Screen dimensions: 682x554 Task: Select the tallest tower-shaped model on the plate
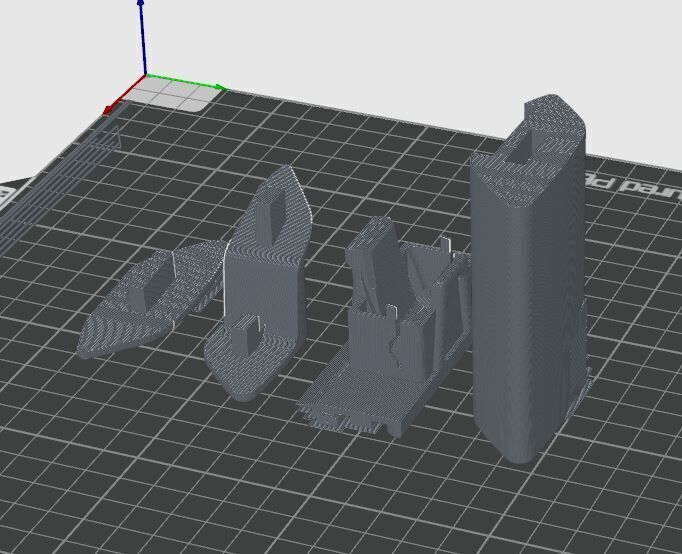pyautogui.click(x=528, y=278)
